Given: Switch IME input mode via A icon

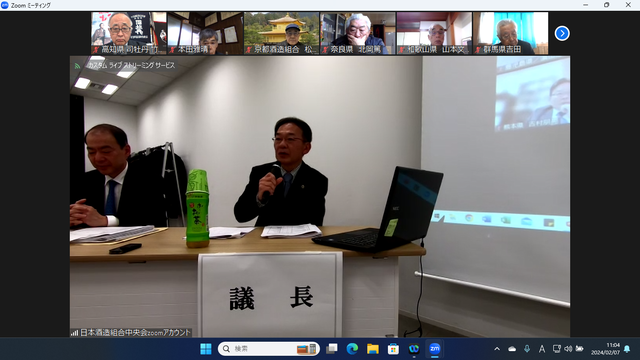Looking at the screenshot, I should [542, 349].
